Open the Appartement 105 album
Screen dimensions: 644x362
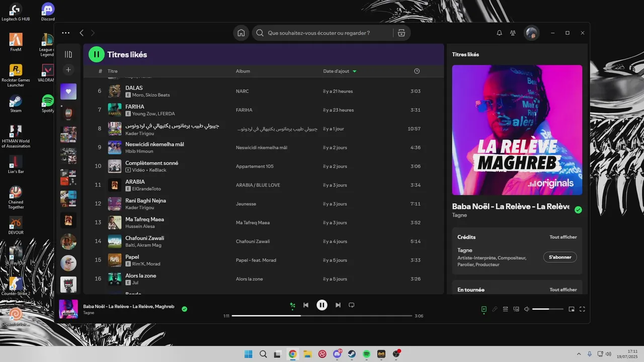(255, 166)
